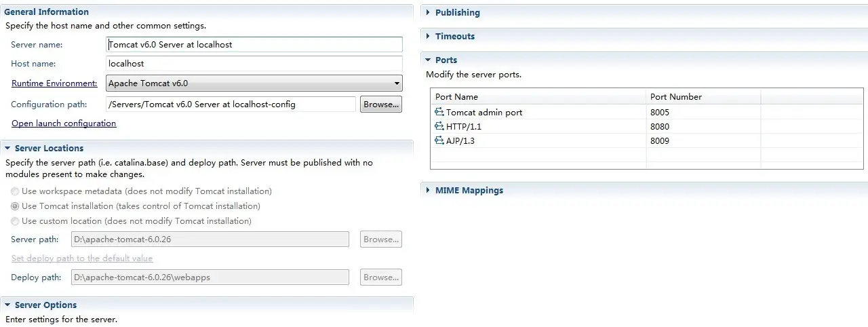The image size is (868, 327).
Task: Expand the Timeouts section
Action: (428, 37)
